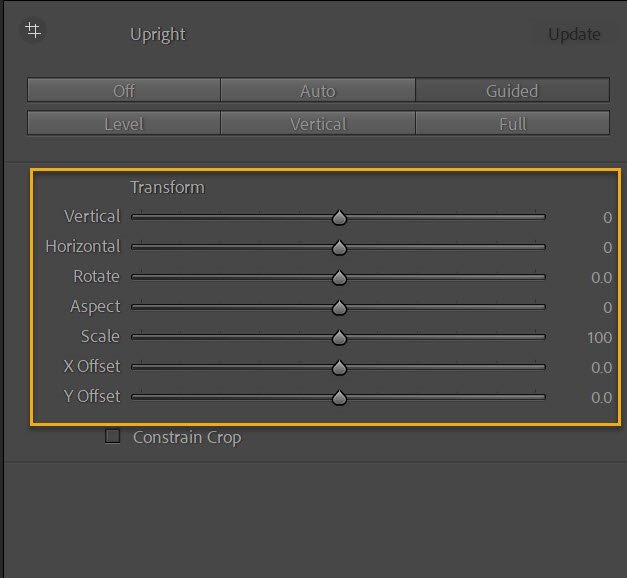Apply Full Upright correction
Screen dimensions: 627x578
pos(512,124)
